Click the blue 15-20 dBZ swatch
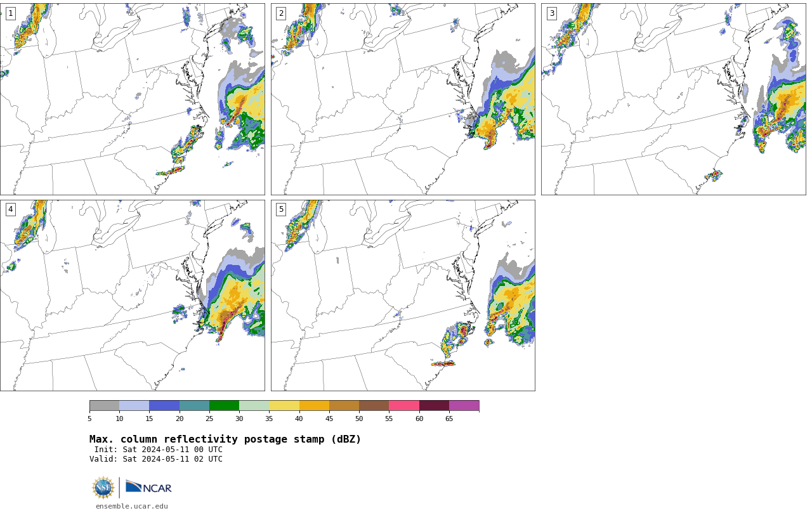The height and width of the screenshot is (513, 812). pyautogui.click(x=164, y=406)
